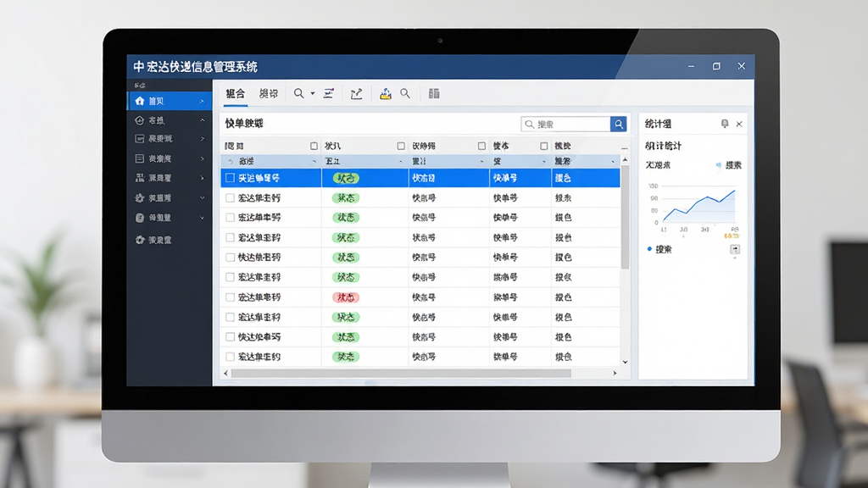Open the bottom gear icon in the sidebar
This screenshot has width=868, height=488.
[x=140, y=240]
